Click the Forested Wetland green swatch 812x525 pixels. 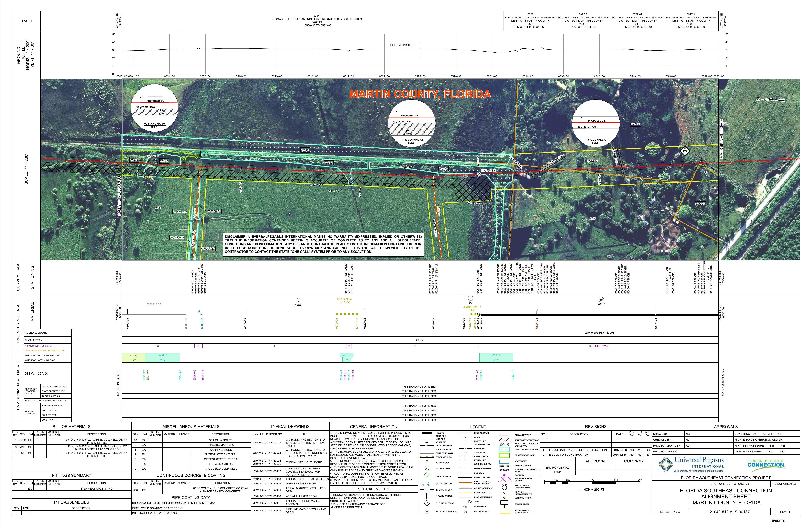(504, 455)
